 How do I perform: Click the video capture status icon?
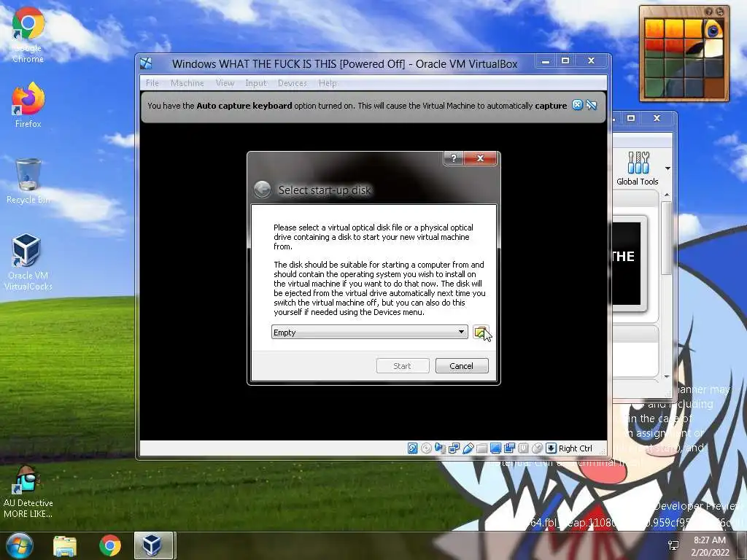point(509,448)
